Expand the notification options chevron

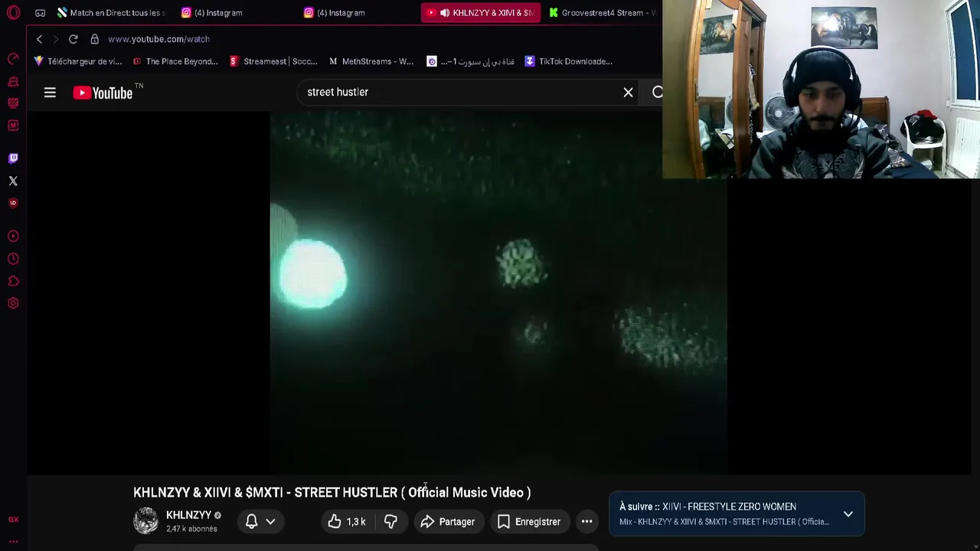tap(270, 522)
